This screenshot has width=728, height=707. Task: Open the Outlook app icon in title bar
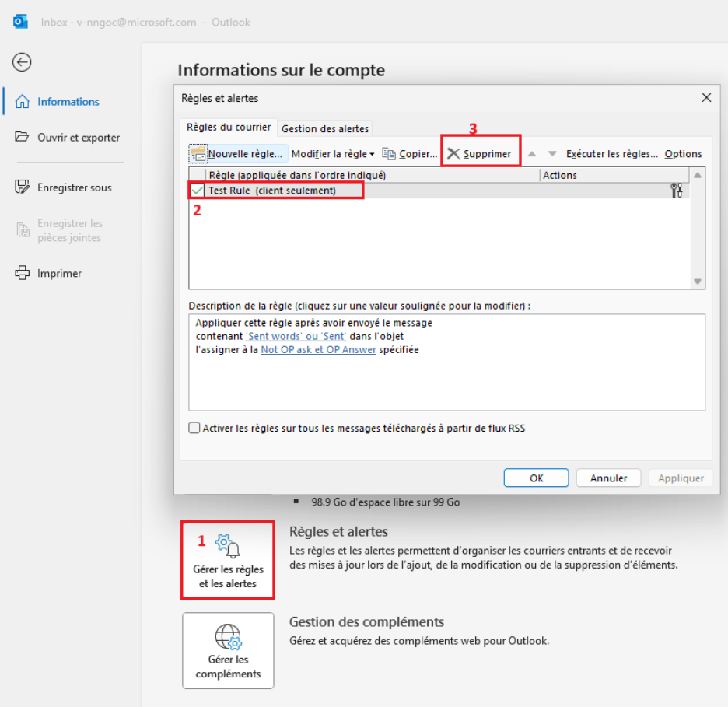[20, 22]
